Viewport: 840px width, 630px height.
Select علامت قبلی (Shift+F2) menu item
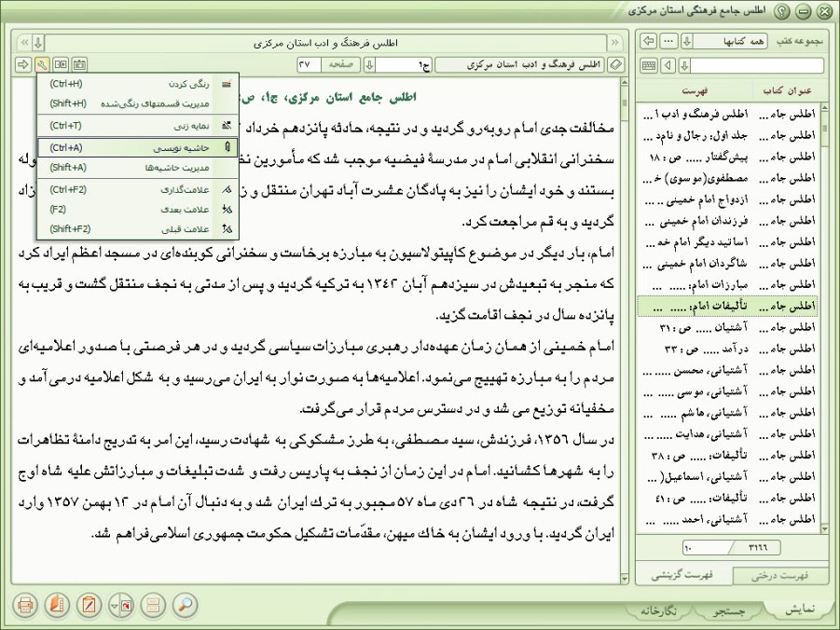point(138,229)
